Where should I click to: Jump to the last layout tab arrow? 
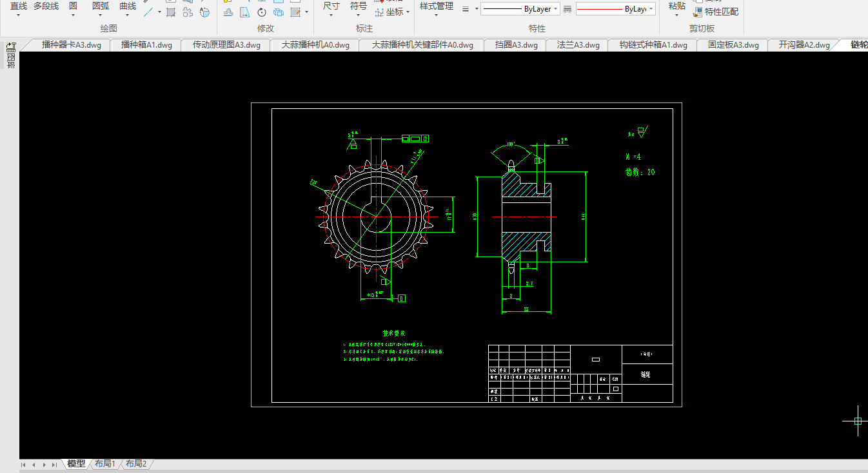(x=54, y=464)
